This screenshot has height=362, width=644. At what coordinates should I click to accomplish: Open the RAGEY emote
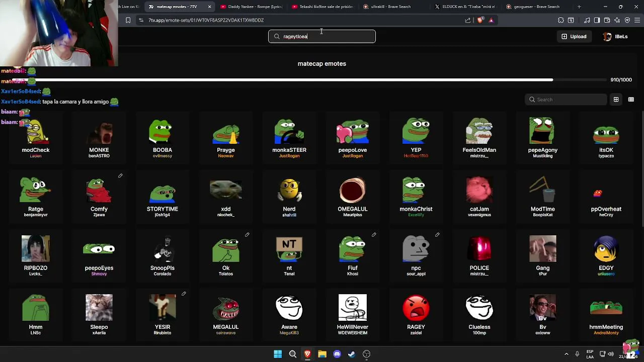(416, 315)
